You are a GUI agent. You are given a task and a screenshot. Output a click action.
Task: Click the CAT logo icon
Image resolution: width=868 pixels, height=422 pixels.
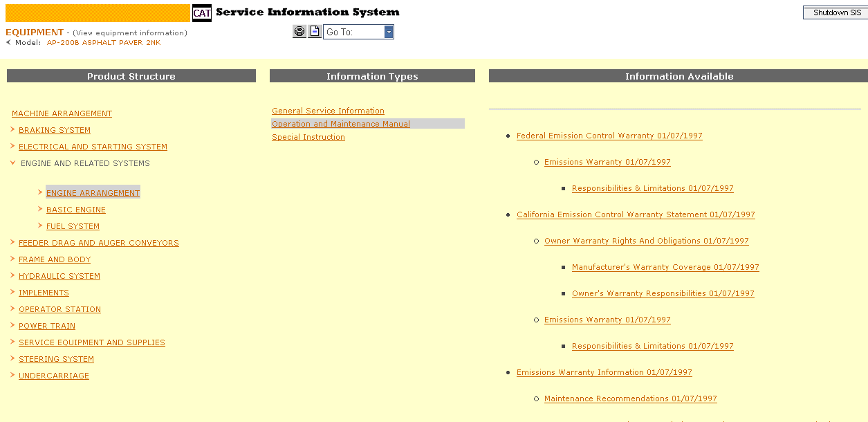202,13
